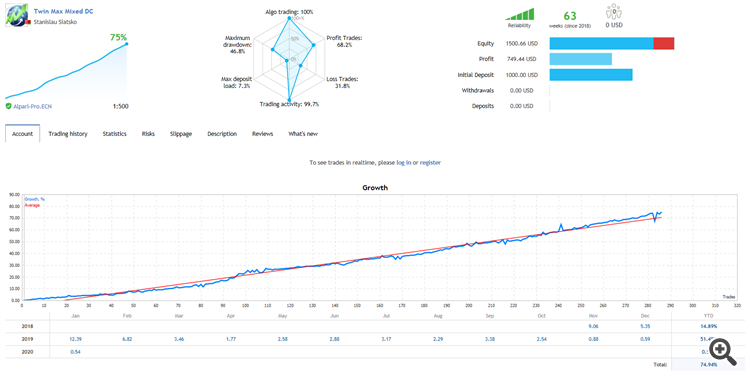The width and height of the screenshot is (750, 378).
Task: Click the 2018 December value 5.35
Action: point(645,326)
